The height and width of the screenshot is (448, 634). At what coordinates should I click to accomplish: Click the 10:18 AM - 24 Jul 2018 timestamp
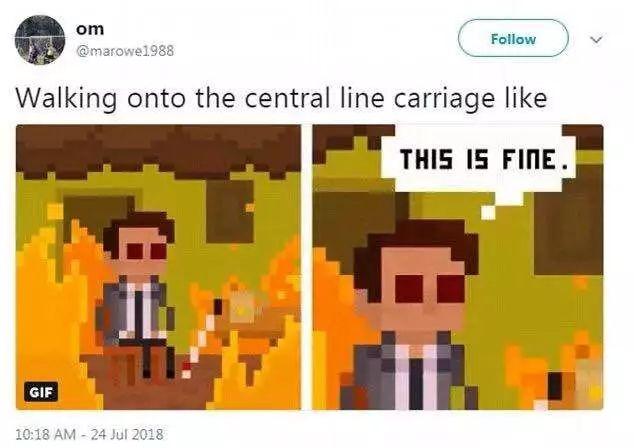coord(89,434)
